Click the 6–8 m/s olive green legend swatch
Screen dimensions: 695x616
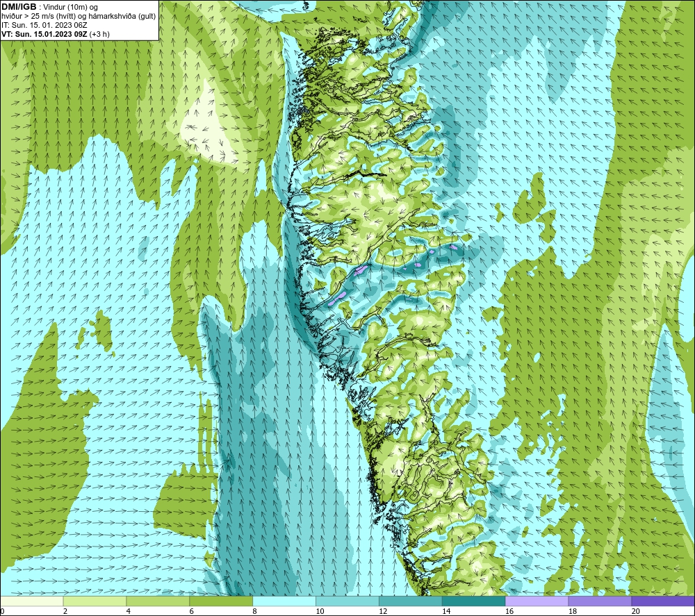pos(221,601)
